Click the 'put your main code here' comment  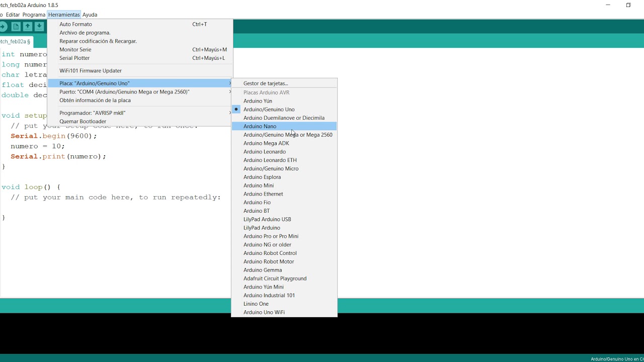pyautogui.click(x=116, y=198)
